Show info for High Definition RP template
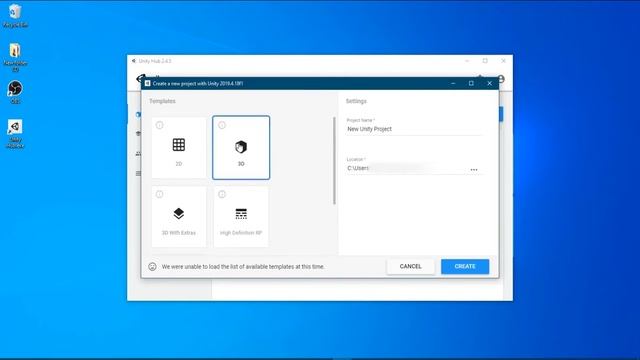640x360 pixels. click(x=222, y=194)
